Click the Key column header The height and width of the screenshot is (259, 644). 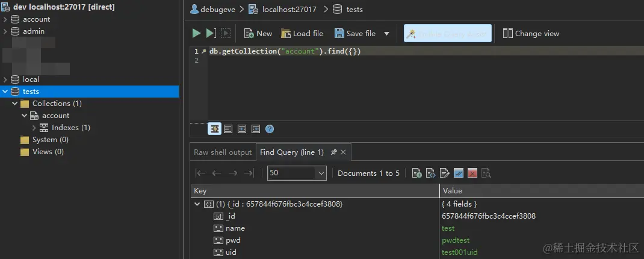click(315, 191)
